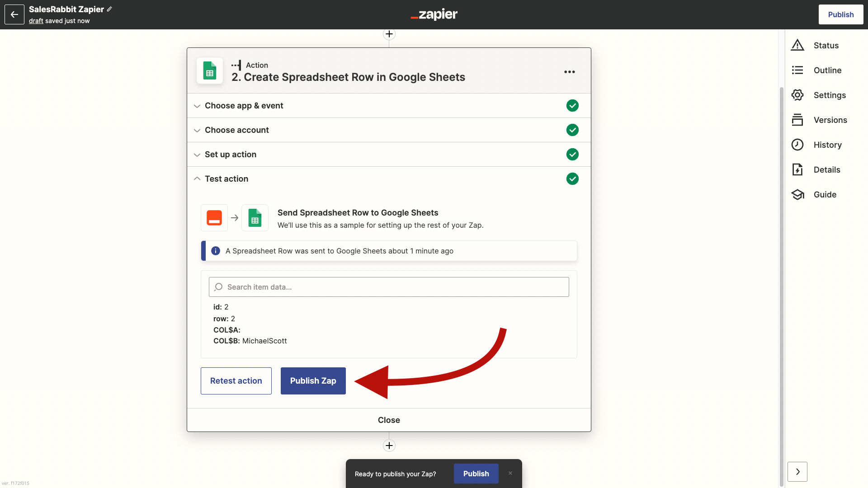Open the Details panel

(827, 169)
